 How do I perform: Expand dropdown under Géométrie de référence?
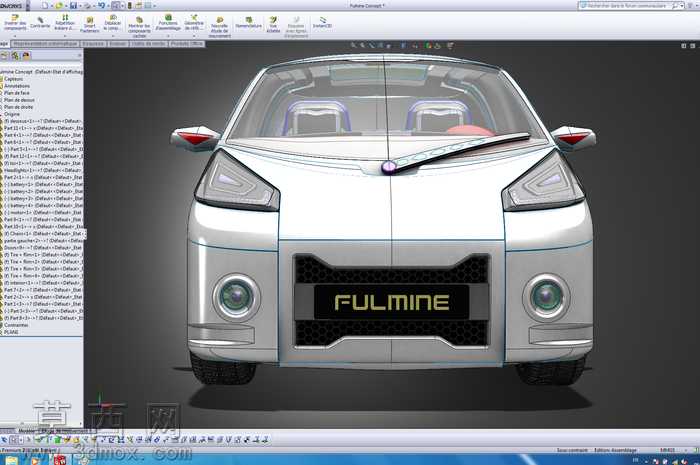click(x=194, y=36)
